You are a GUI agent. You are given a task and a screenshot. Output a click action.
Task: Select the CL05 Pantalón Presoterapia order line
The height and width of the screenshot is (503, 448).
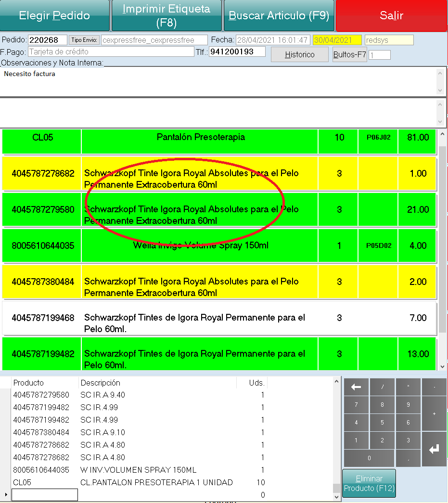219,142
